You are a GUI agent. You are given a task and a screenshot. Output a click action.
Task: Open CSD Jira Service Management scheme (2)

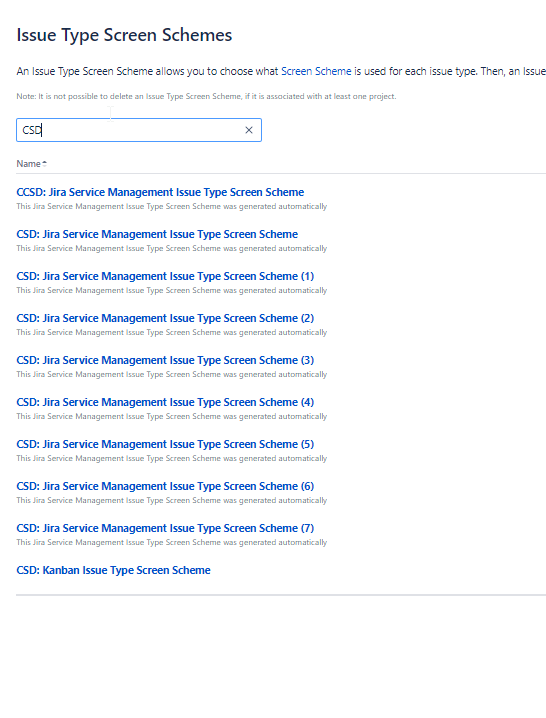165,318
